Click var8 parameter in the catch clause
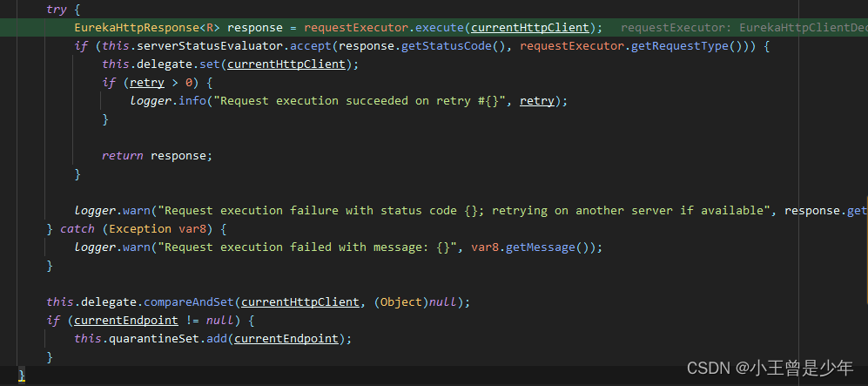 192,228
